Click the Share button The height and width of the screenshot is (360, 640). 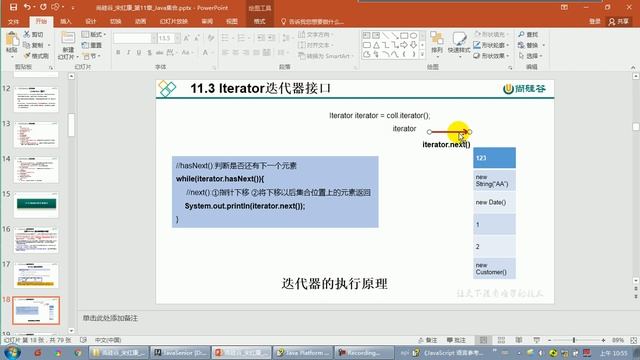[x=619, y=21]
